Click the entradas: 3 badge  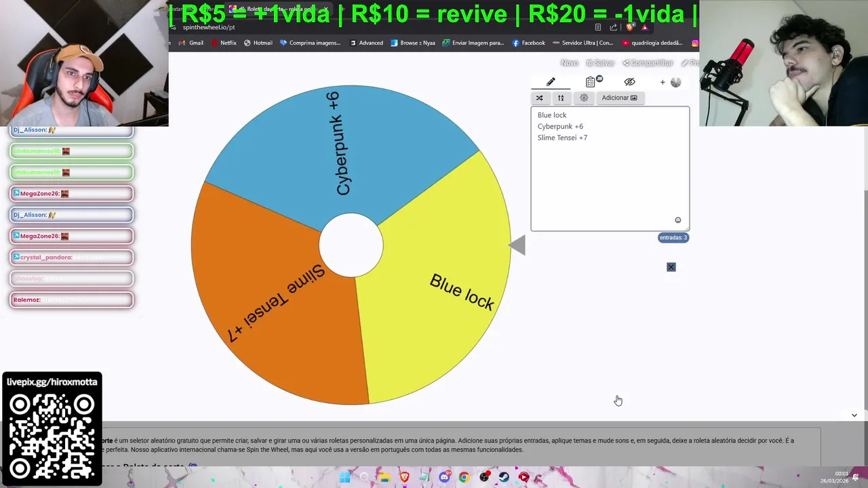click(x=673, y=237)
